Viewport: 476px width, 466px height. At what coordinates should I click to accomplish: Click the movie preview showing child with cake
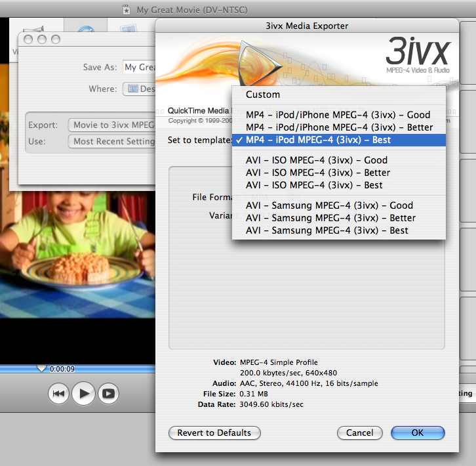[78, 255]
